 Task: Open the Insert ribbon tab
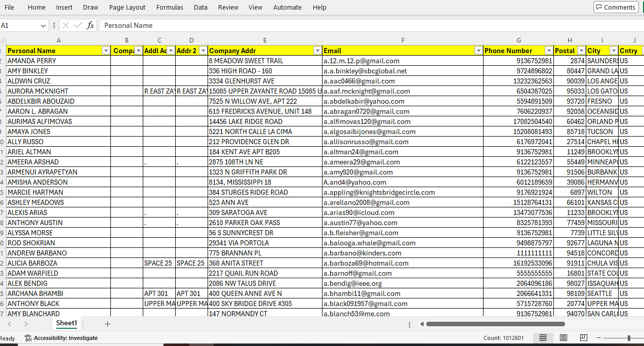point(64,7)
